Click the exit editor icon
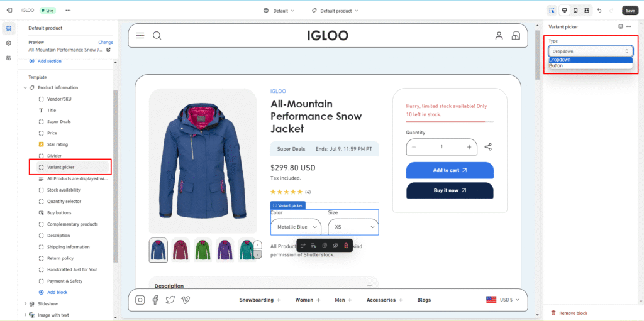644x321 pixels. tap(9, 11)
